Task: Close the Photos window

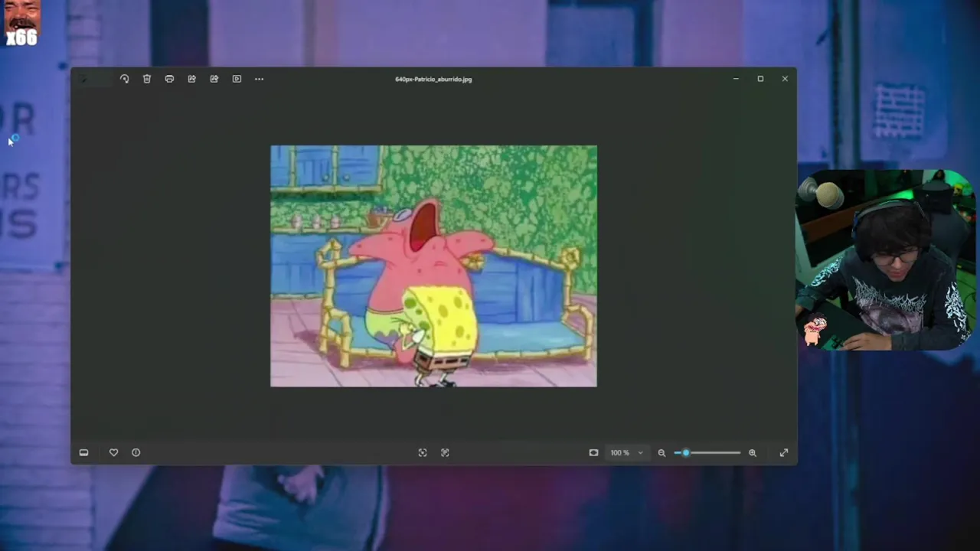Action: pos(785,79)
